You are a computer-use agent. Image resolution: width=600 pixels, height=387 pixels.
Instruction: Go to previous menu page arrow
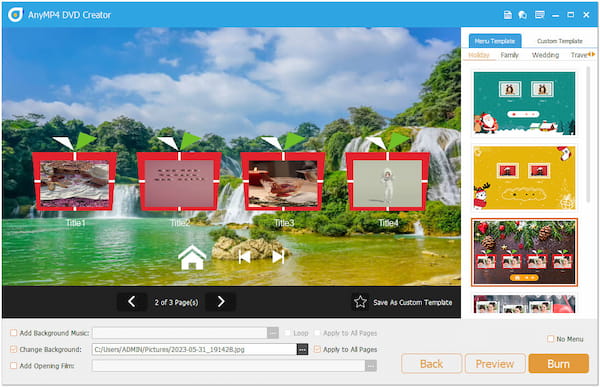tap(131, 302)
